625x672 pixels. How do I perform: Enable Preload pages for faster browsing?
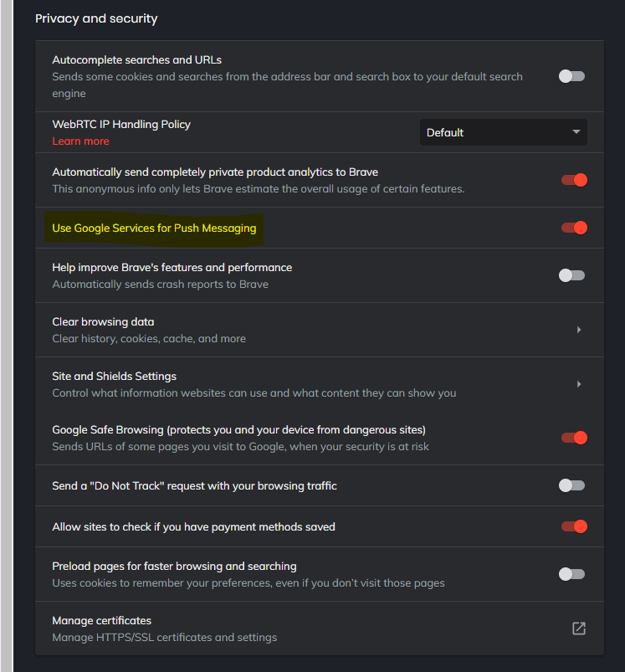click(572, 574)
